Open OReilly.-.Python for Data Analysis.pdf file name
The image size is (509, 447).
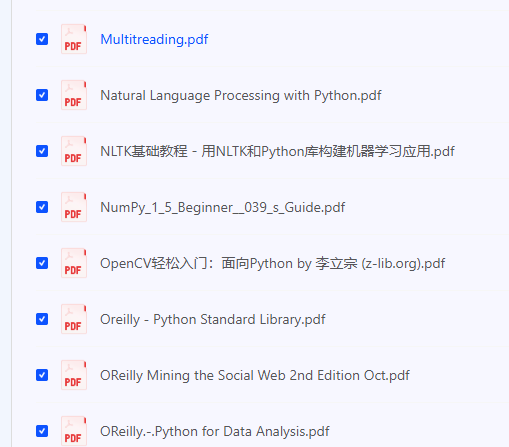[215, 432]
